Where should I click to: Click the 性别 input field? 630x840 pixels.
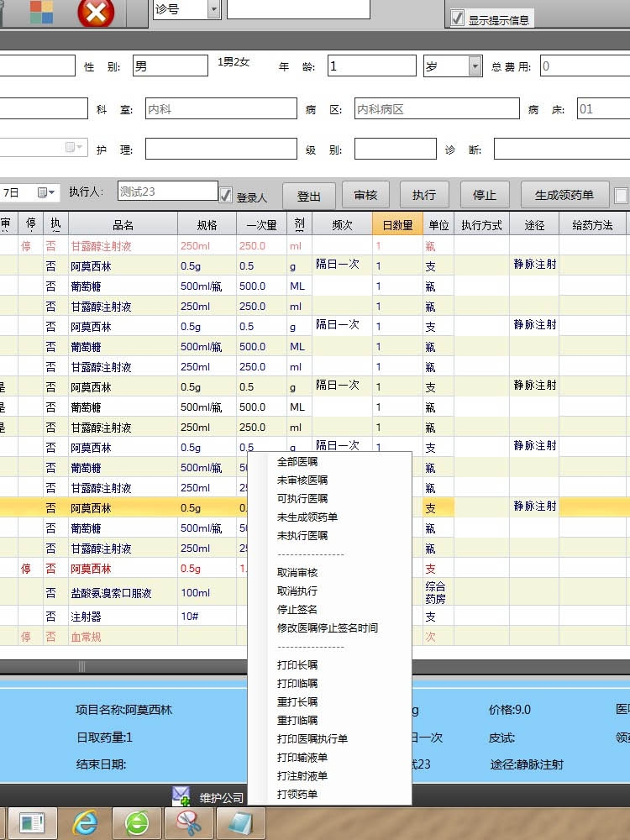pos(171,66)
